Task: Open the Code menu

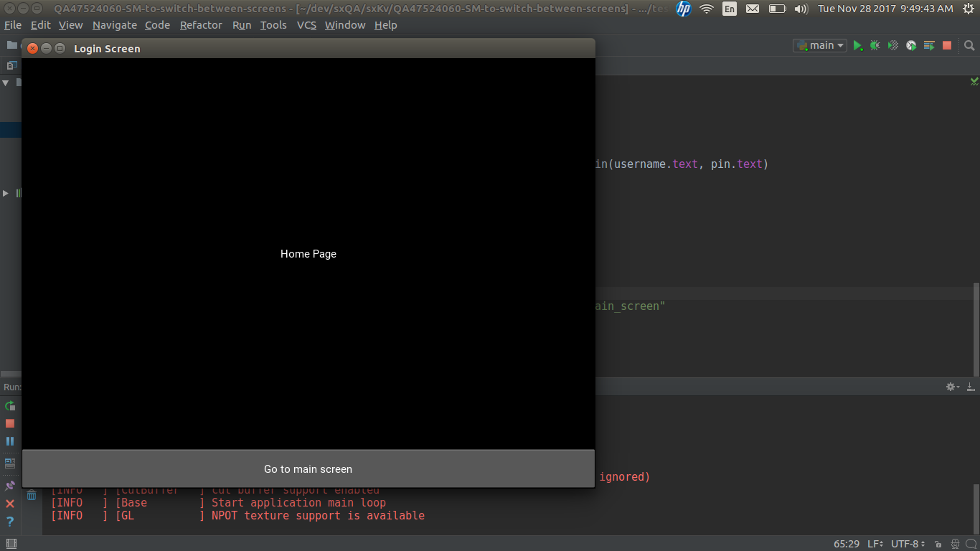Action: 157,25
